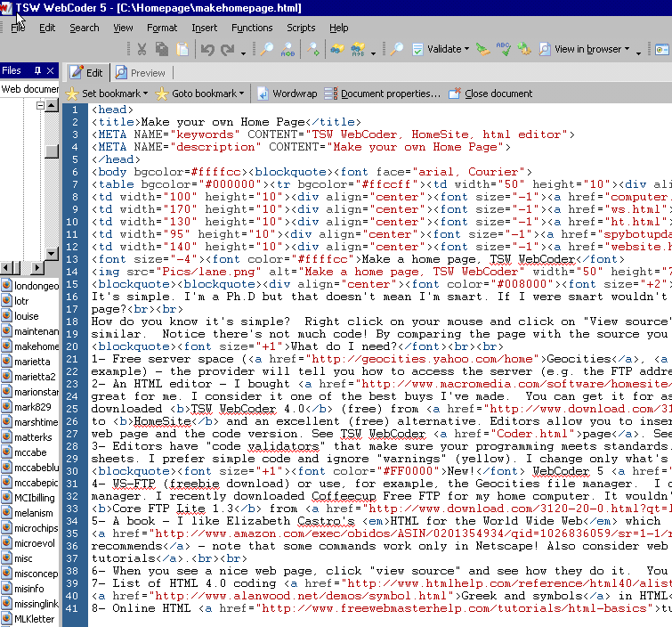This screenshot has height=627, width=672.
Task: Click the Find next magnifier icon
Action: (x=313, y=49)
